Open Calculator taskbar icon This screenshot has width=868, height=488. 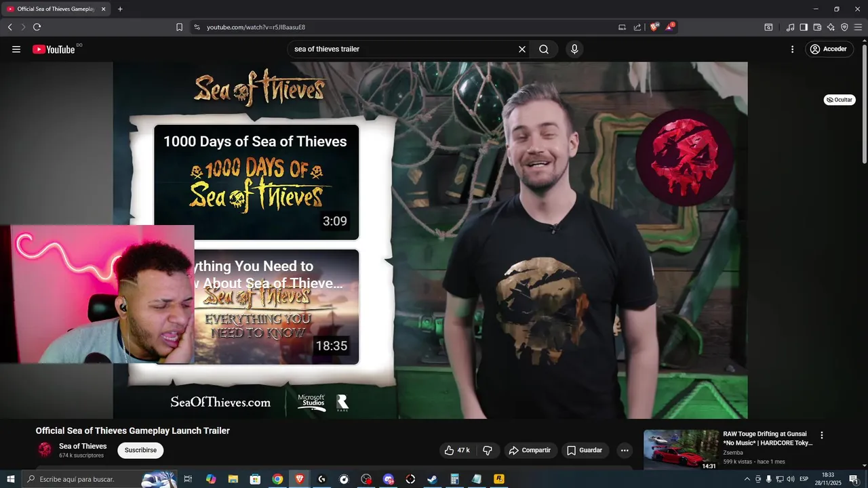(454, 479)
